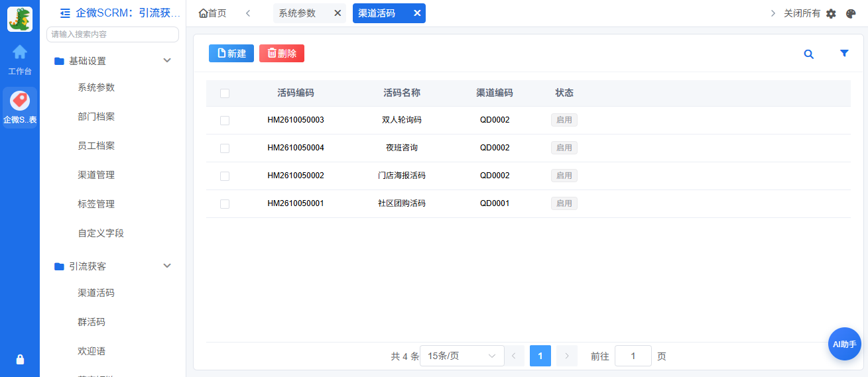Close the 渠道活码 tab
Image resolution: width=868 pixels, height=377 pixels.
click(x=417, y=13)
